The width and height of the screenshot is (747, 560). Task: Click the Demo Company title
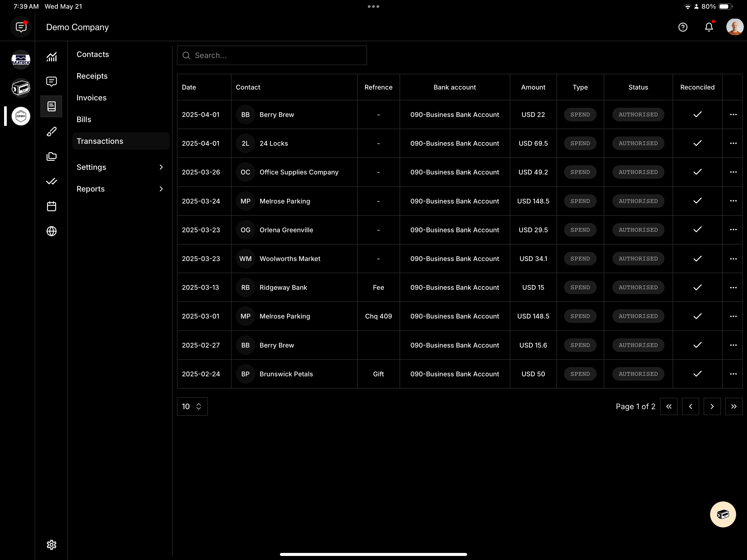[x=77, y=27]
